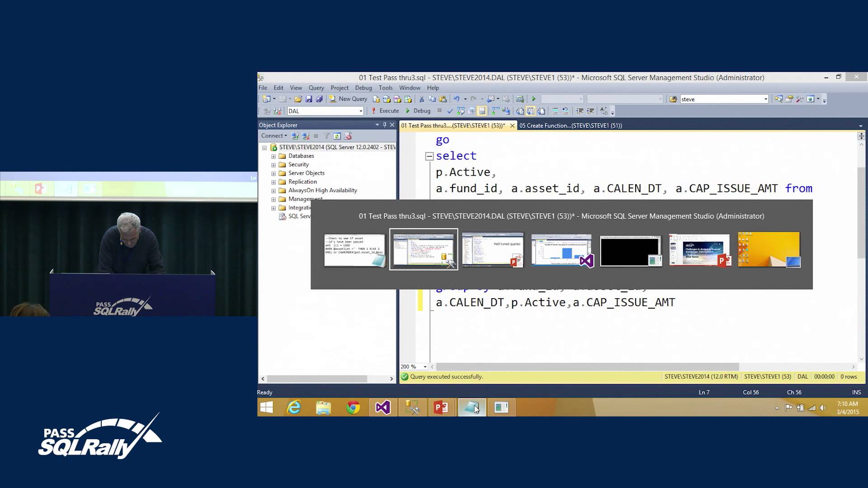This screenshot has width=868, height=488.
Task: Expand the Security tree node
Action: 274,164
